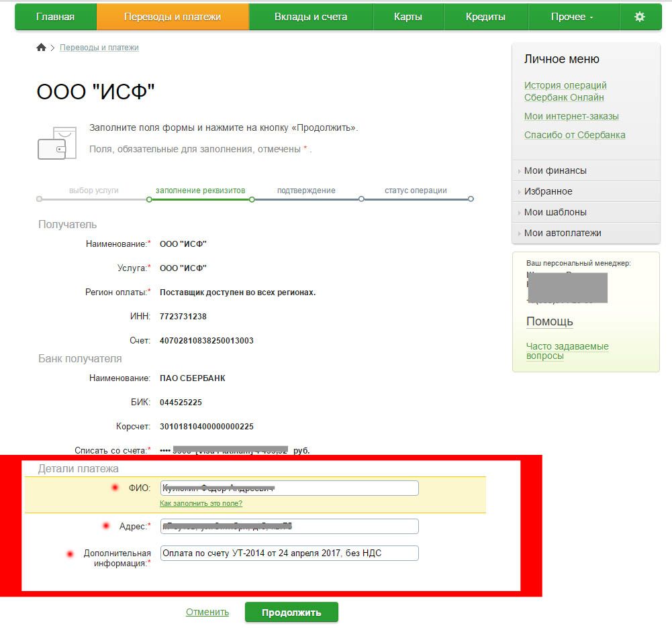Screen dimensions: 672x634
Task: Go to the Карты tab
Action: pos(408,17)
